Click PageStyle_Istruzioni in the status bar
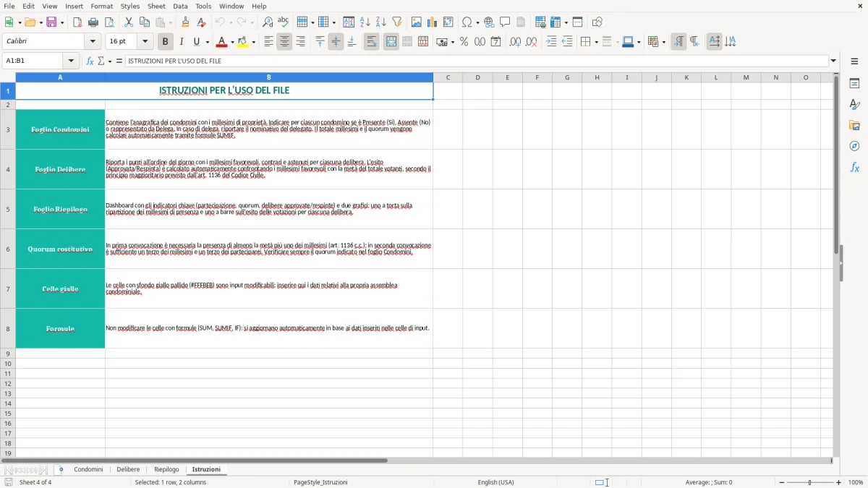Image resolution: width=868 pixels, height=488 pixels. [x=320, y=482]
